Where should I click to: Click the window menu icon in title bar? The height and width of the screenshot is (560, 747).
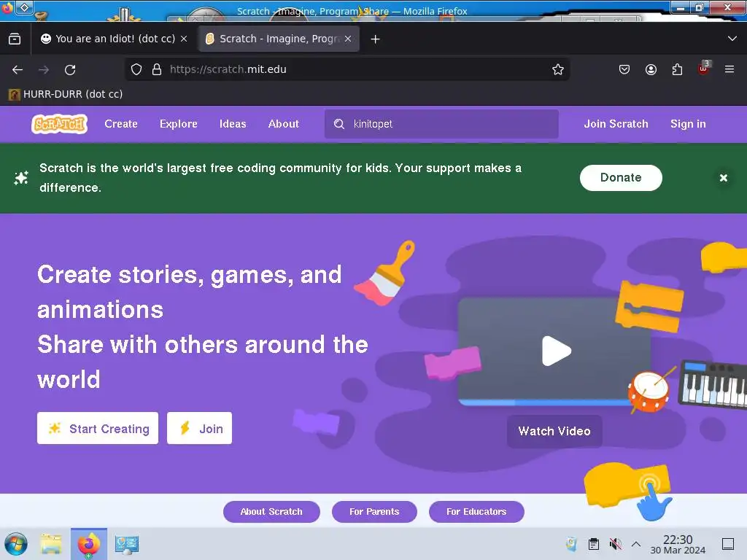tap(24, 7)
